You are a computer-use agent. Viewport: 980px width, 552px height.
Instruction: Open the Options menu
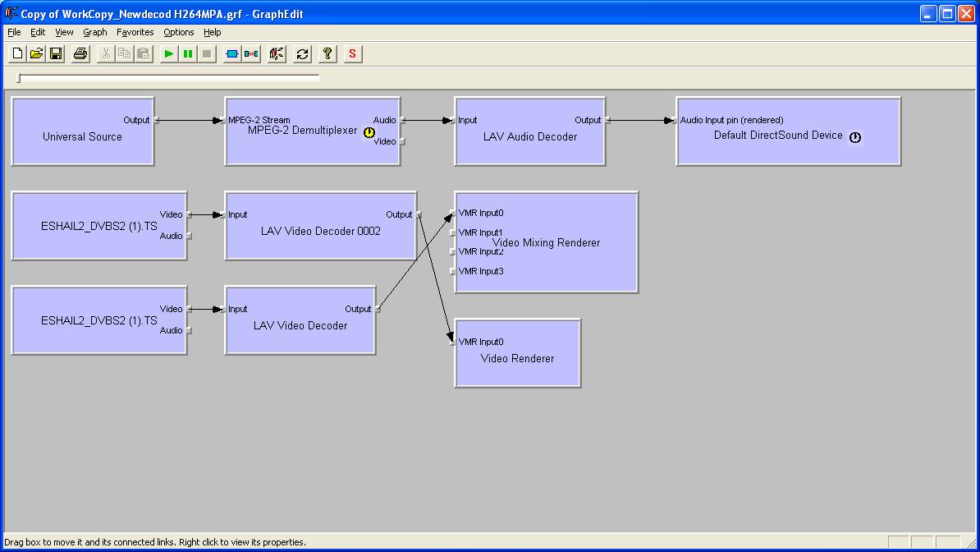pos(179,32)
